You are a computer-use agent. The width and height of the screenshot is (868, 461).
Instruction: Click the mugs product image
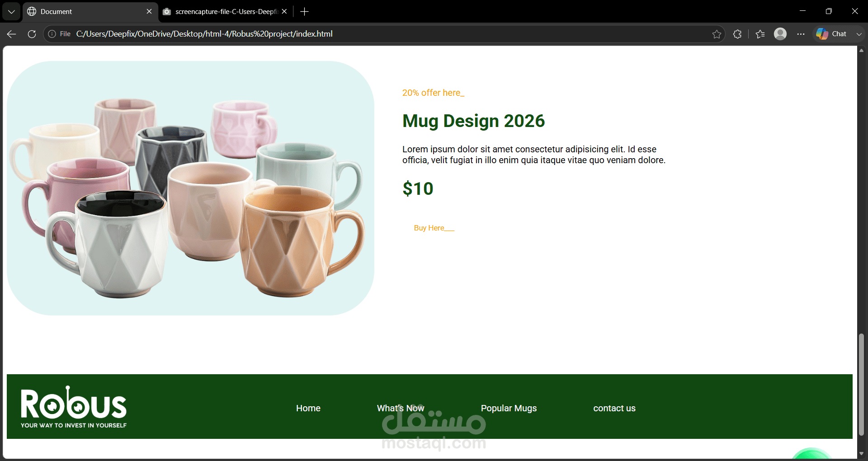tap(190, 188)
